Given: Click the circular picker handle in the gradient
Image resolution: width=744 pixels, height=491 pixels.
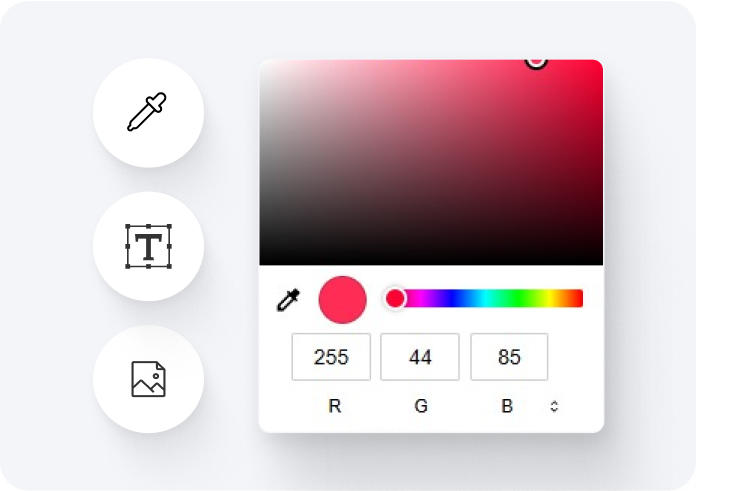Looking at the screenshot, I should [536, 62].
